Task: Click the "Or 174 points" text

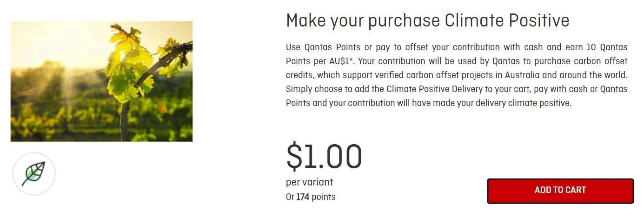Action: pyautogui.click(x=310, y=197)
